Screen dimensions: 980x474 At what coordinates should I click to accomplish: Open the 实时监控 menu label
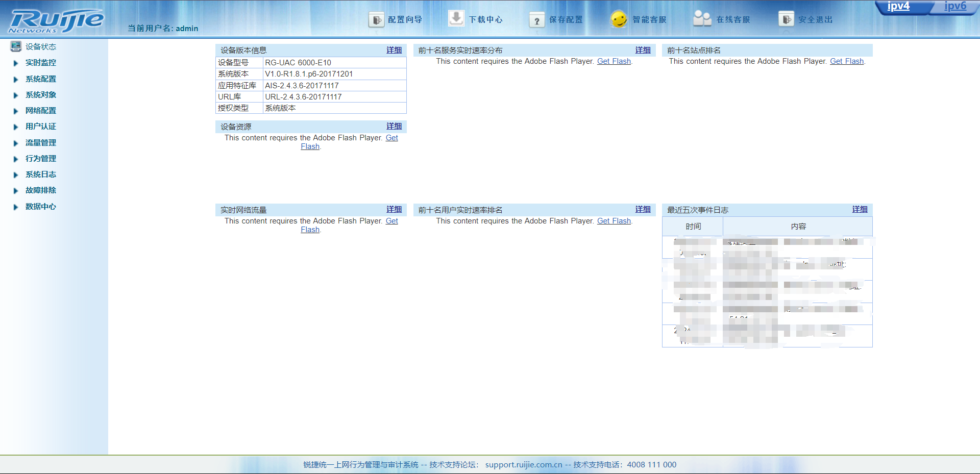click(41, 63)
